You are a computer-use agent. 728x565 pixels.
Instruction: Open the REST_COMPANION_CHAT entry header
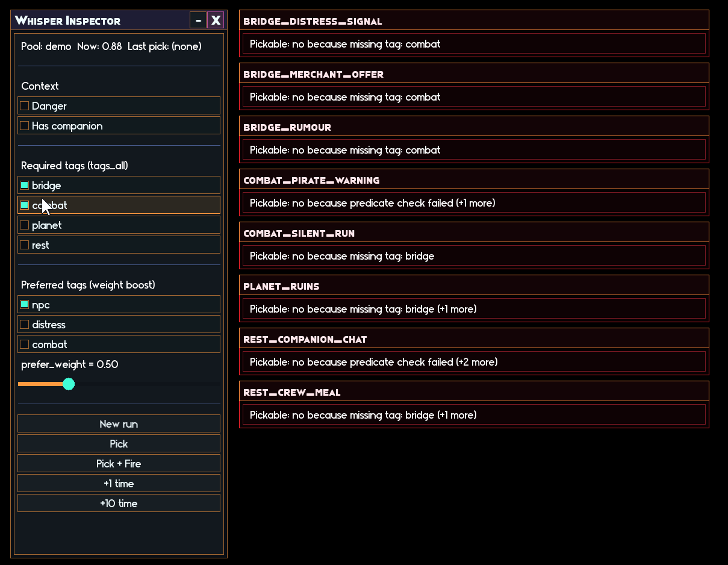click(474, 339)
